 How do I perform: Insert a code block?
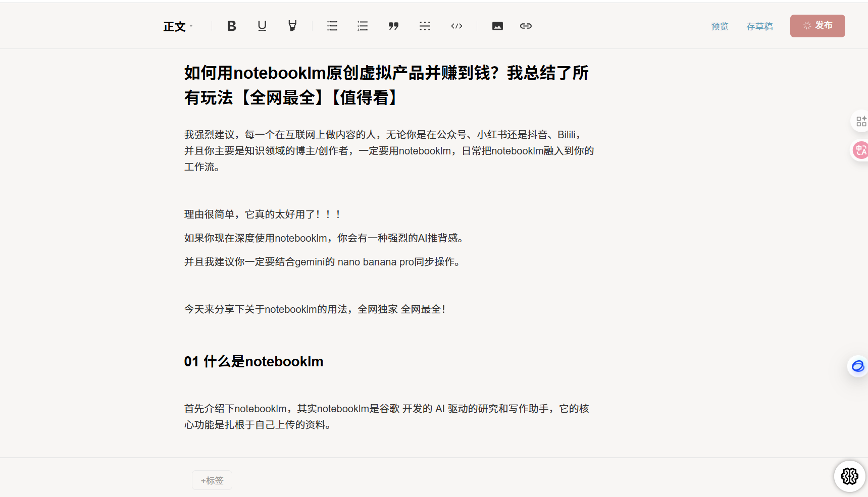(x=456, y=26)
